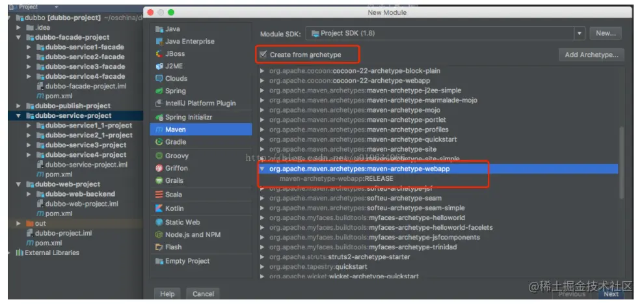Click the .idea folder icon

29,27
